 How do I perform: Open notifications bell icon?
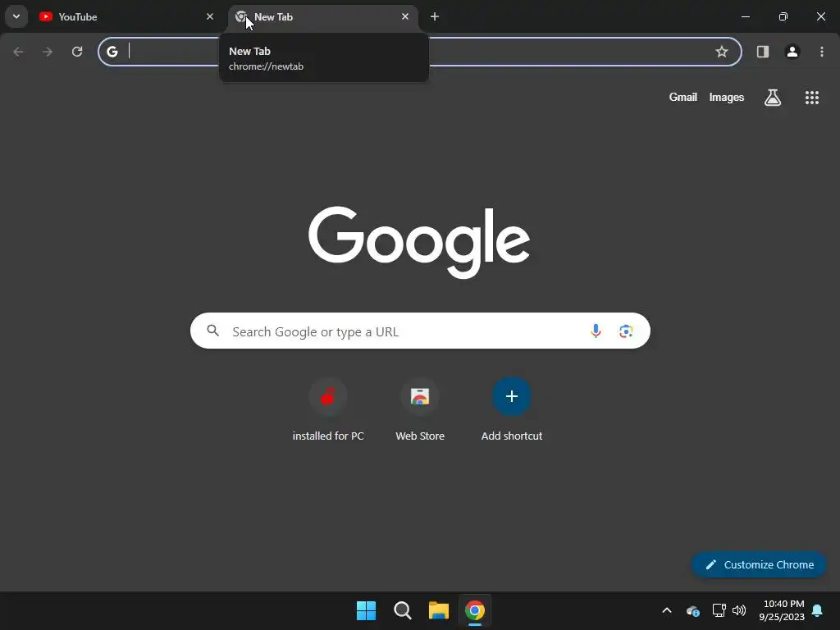tap(818, 610)
